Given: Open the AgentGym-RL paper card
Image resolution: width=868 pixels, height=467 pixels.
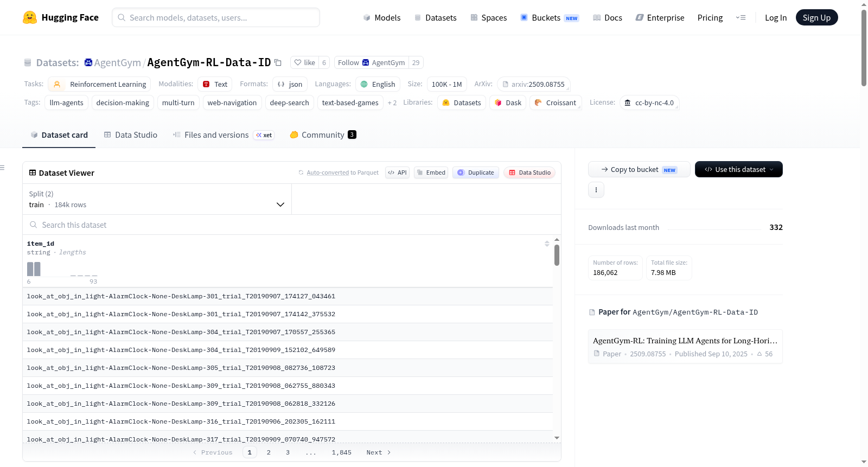Looking at the screenshot, I should [685, 347].
